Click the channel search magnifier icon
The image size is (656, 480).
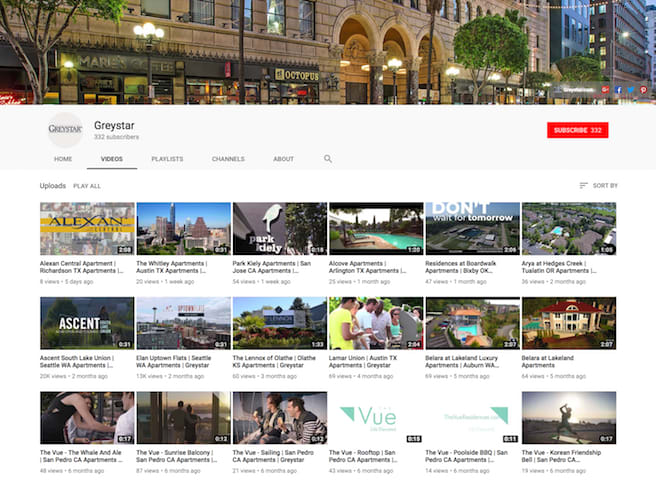[328, 159]
